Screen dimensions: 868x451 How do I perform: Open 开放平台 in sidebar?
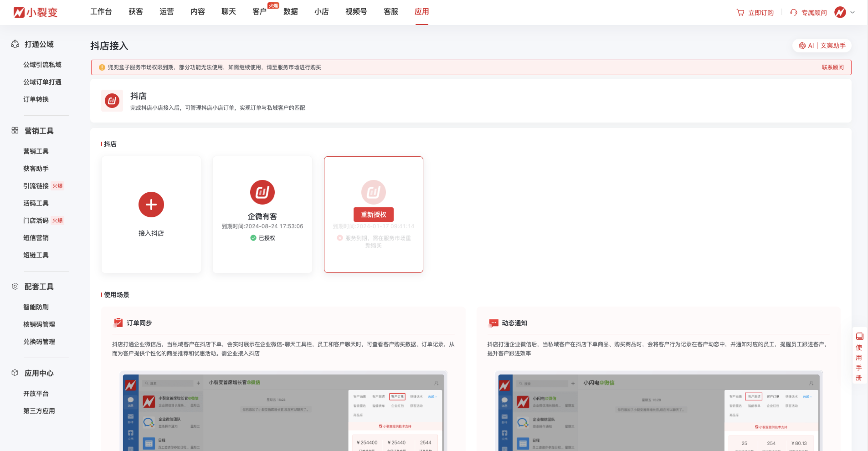point(36,394)
